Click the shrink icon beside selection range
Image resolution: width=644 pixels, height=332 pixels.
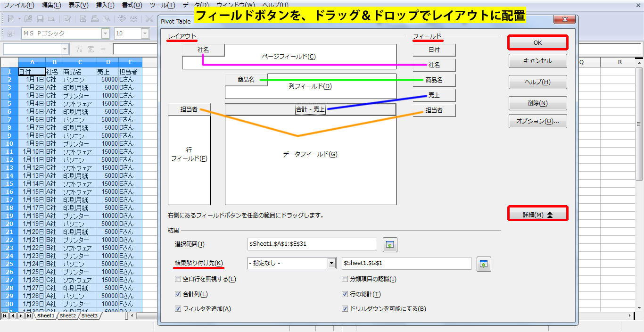390,244
